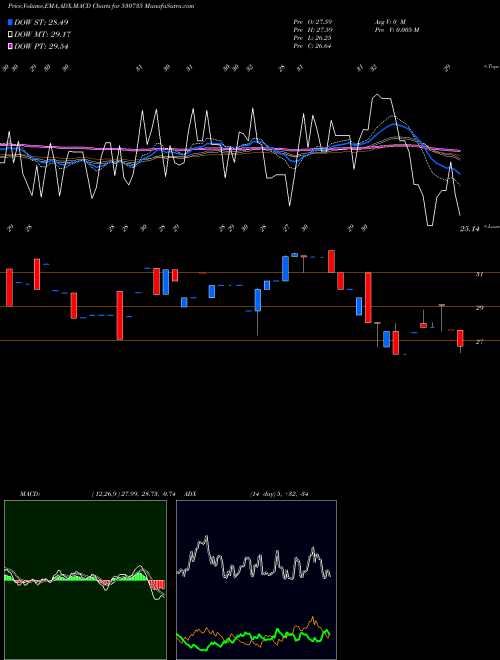Click the 'Avg V: 0 M' volume text
The width and height of the screenshot is (500, 660).
390,22
